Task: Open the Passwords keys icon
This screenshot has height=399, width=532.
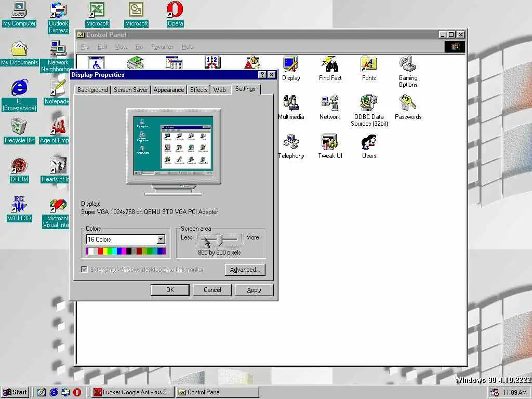Action: tap(408, 108)
